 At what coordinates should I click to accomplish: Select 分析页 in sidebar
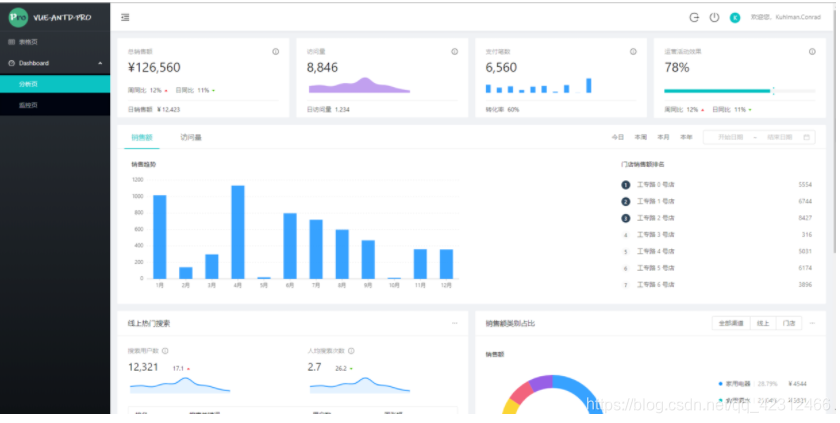[55, 84]
